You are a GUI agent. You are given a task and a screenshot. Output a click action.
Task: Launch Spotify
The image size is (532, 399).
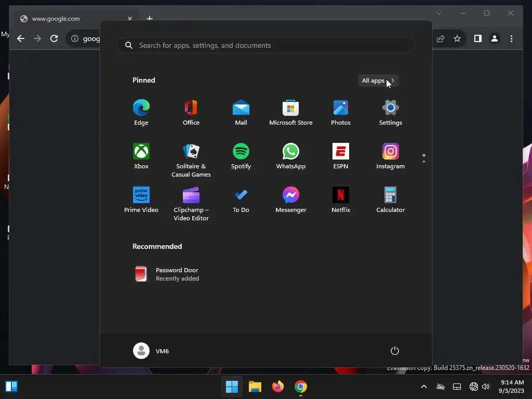241,156
